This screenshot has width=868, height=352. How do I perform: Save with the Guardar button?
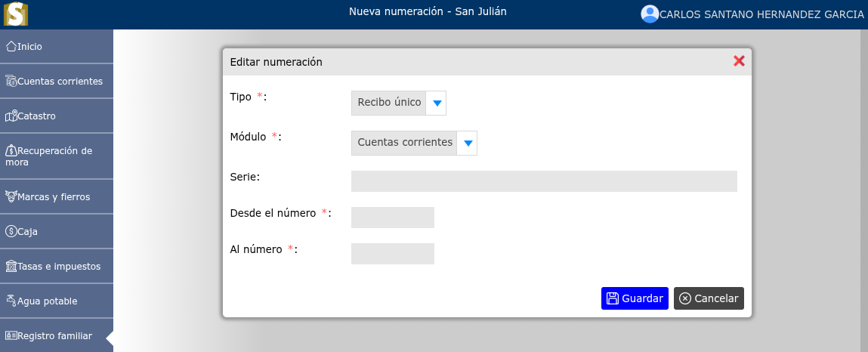pos(635,298)
